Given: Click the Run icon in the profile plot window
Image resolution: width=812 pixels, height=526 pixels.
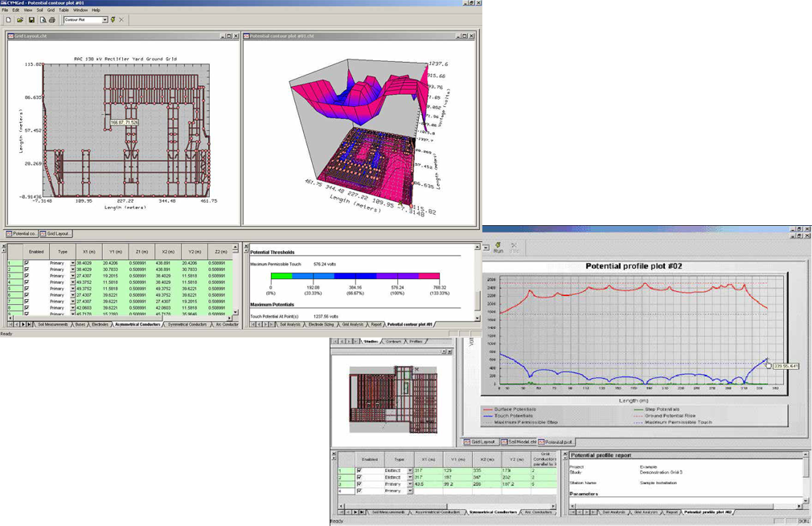Looking at the screenshot, I should click(498, 248).
